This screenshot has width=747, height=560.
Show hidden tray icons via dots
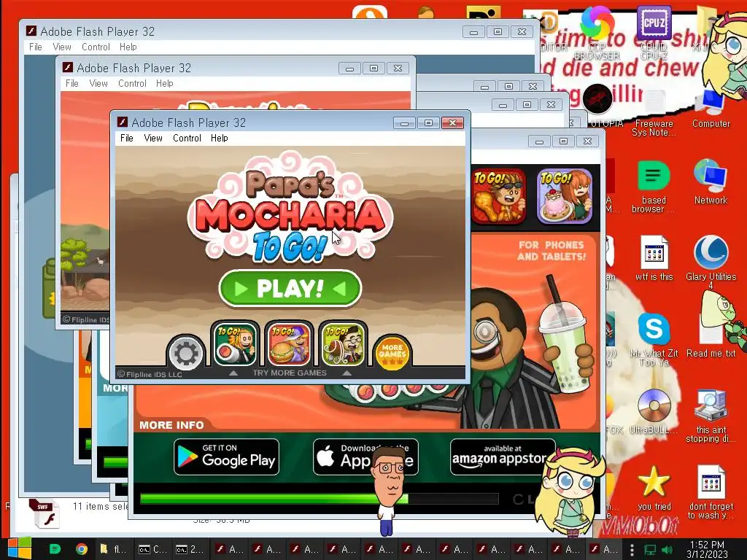632,549
